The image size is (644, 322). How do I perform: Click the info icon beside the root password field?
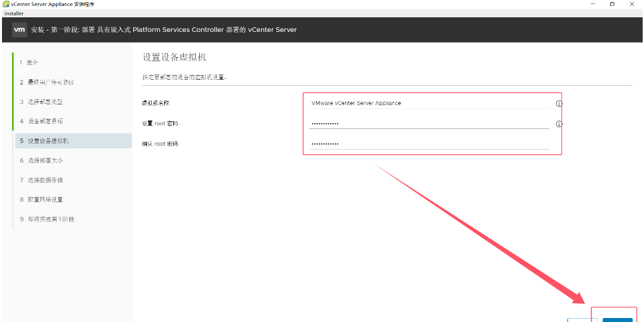(559, 124)
